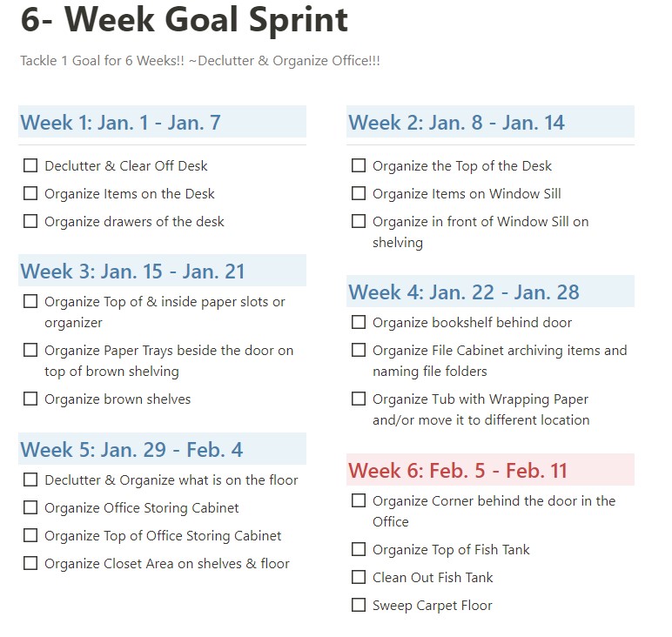The width and height of the screenshot is (672, 637).
Task: Check Declutter & Organize what is on floor
Action: click(30, 479)
